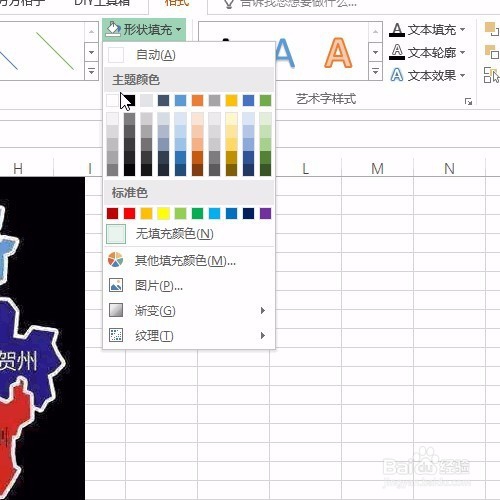This screenshot has height=500, width=500.
Task: Open the 文本效果 text effects dropdown
Action: point(428,75)
